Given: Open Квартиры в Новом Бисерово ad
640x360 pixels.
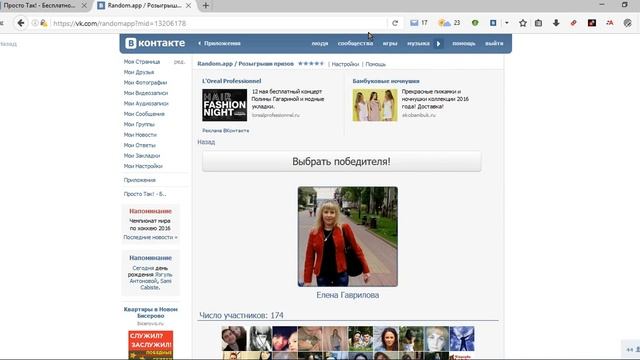Looking at the screenshot, I should pos(151,313).
